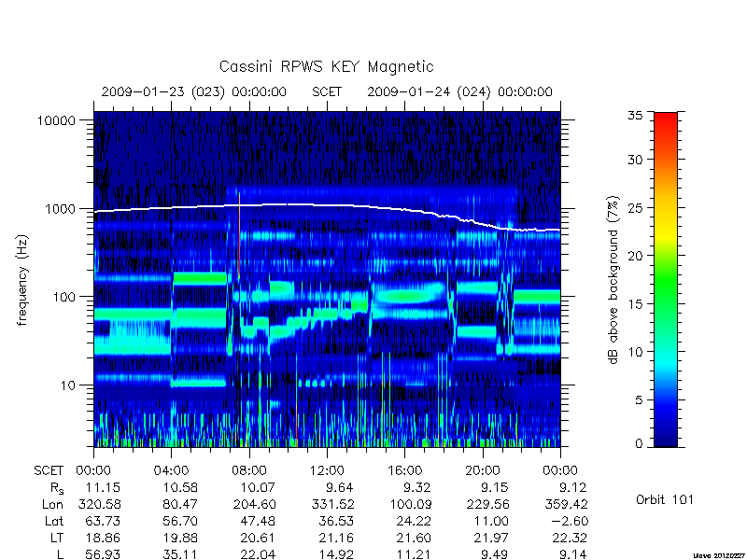Click the '10000' frequency tick label
This screenshot has height=560, width=747.
[x=56, y=121]
